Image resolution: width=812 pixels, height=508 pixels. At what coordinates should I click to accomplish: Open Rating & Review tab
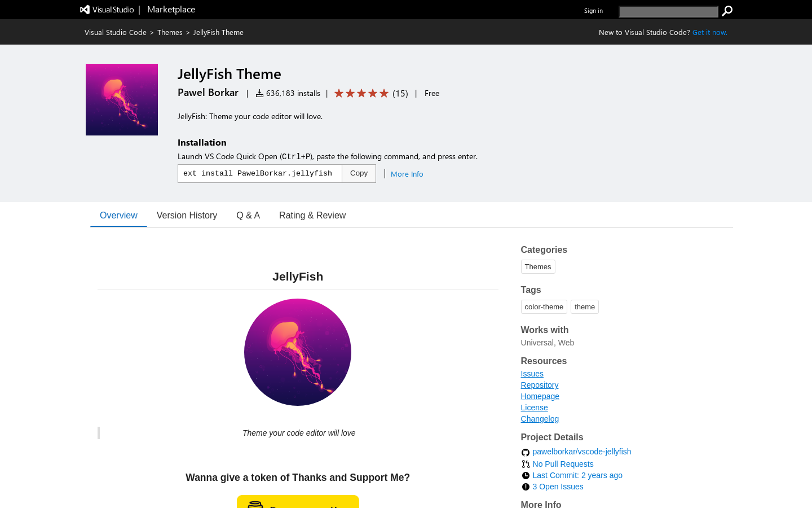[312, 215]
